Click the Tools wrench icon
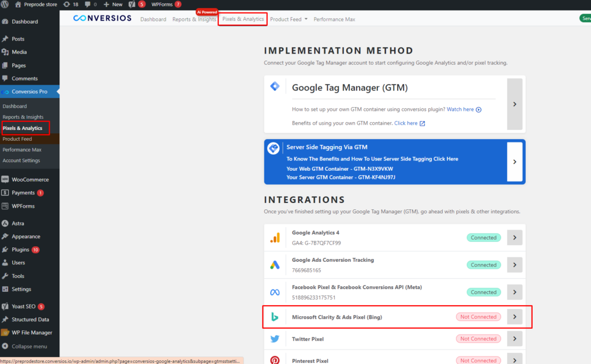 click(5, 276)
